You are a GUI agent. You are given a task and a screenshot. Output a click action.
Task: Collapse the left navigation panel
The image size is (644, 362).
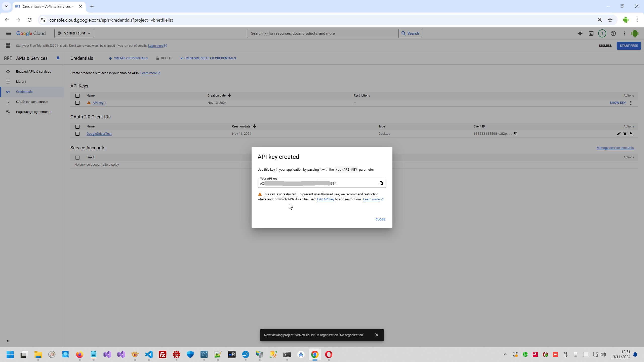[x=8, y=341]
